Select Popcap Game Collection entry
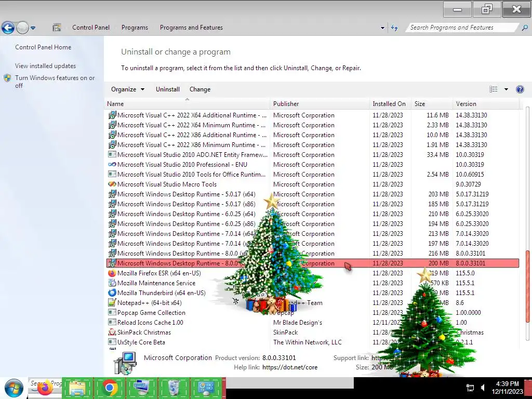 point(151,312)
